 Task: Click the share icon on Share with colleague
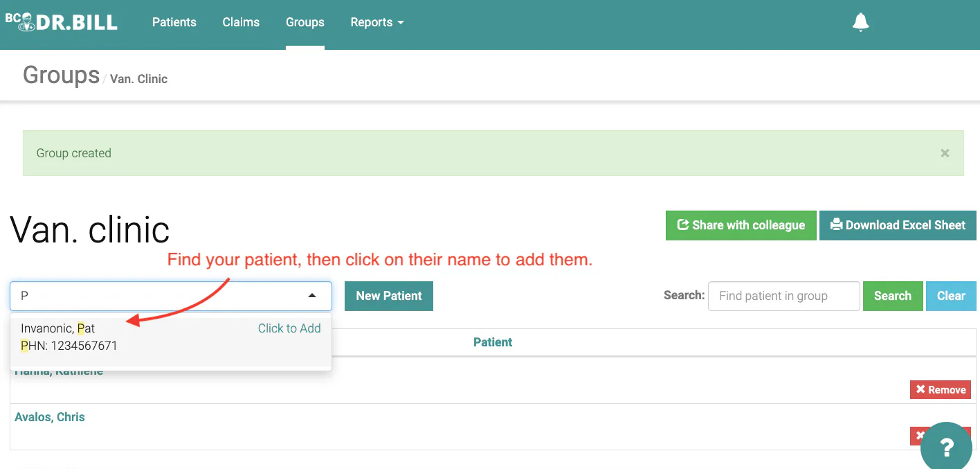[x=682, y=224]
